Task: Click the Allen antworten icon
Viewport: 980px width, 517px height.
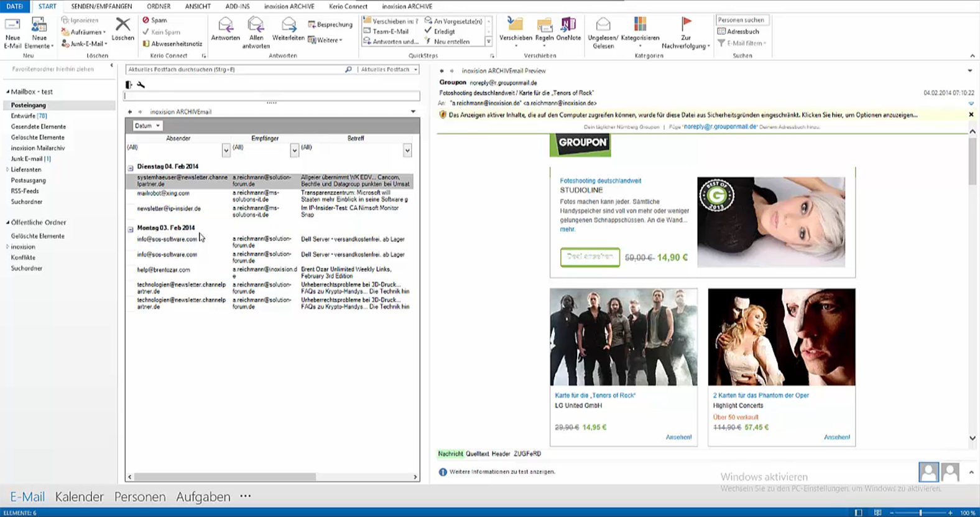Action: click(x=256, y=26)
